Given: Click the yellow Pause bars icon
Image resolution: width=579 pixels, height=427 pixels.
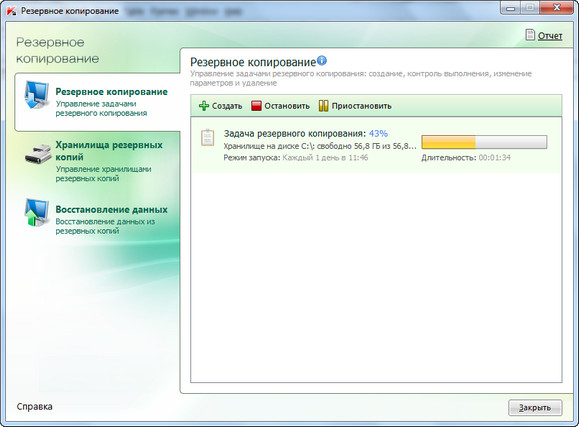Looking at the screenshot, I should pos(323,106).
